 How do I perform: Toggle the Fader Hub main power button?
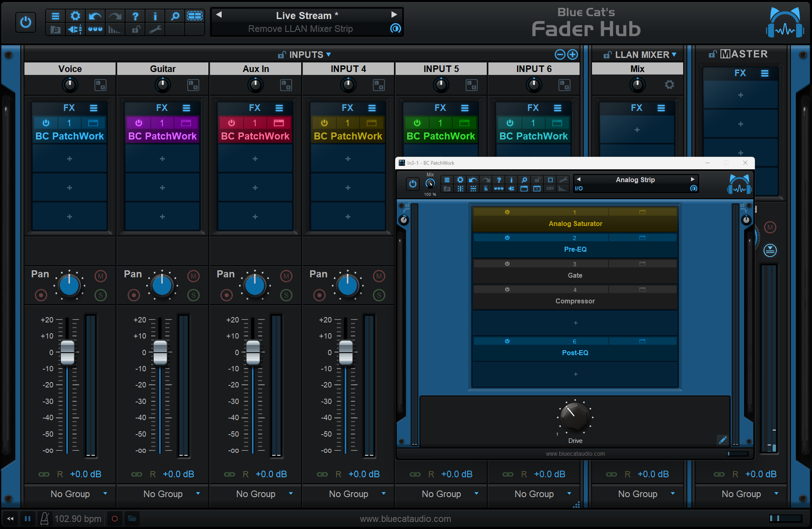click(26, 22)
